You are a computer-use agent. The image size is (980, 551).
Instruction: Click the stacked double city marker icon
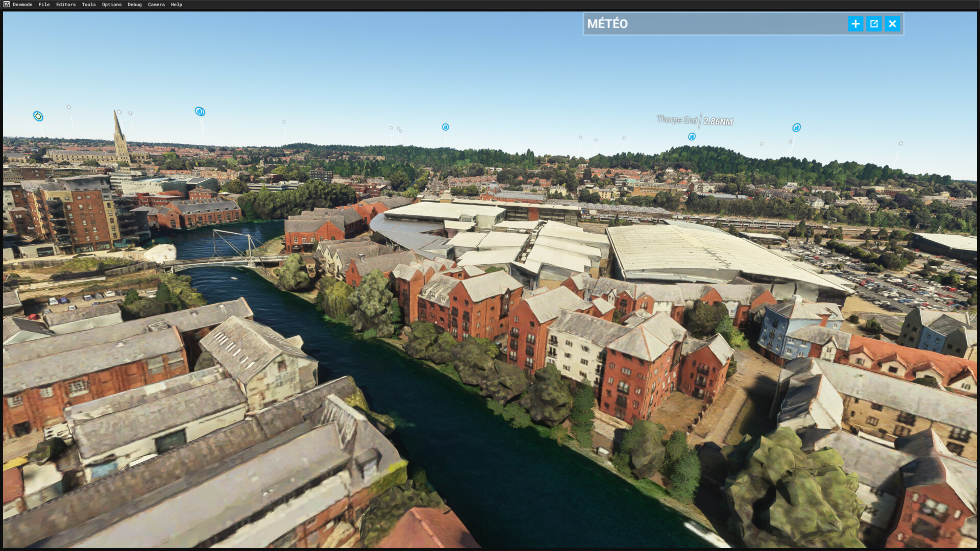(x=200, y=111)
